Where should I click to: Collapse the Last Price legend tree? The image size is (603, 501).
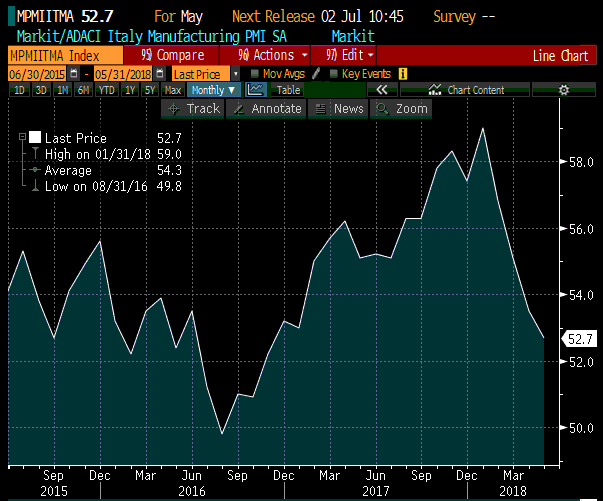[22, 136]
